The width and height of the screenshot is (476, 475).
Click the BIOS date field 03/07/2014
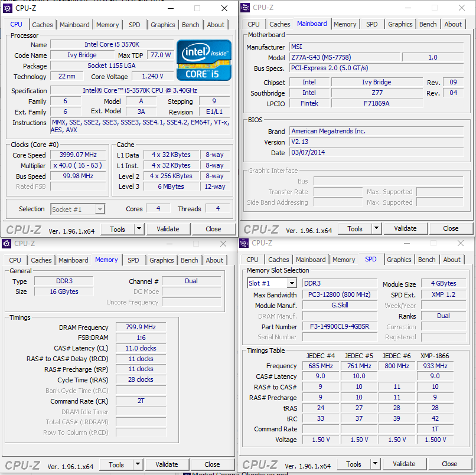(376, 152)
